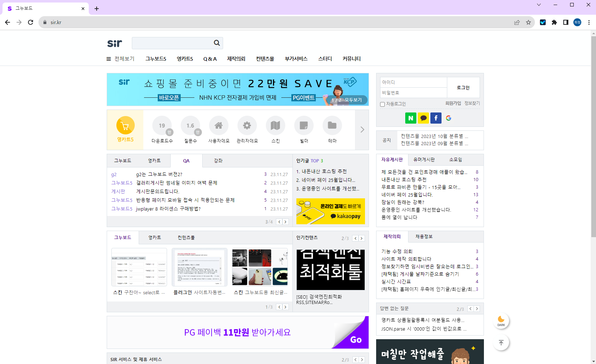Screen dimensions: 596x364
Task: Open the 컨텐츠몰 menu
Action: tap(265, 59)
